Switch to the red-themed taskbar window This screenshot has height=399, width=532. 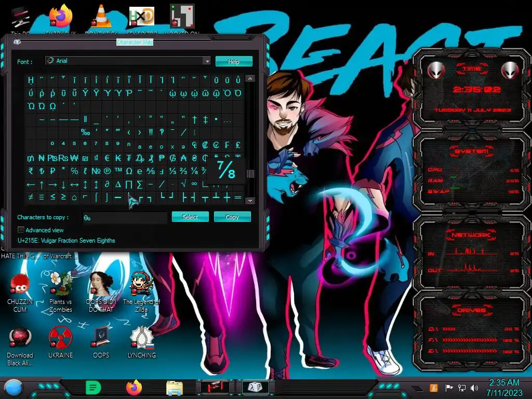coord(215,387)
